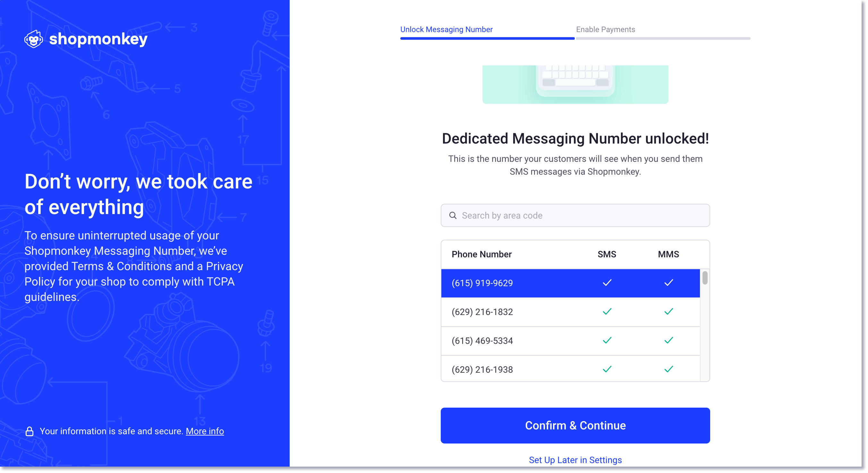Click the SMS checkmark for (629) 216-1832

(x=607, y=312)
